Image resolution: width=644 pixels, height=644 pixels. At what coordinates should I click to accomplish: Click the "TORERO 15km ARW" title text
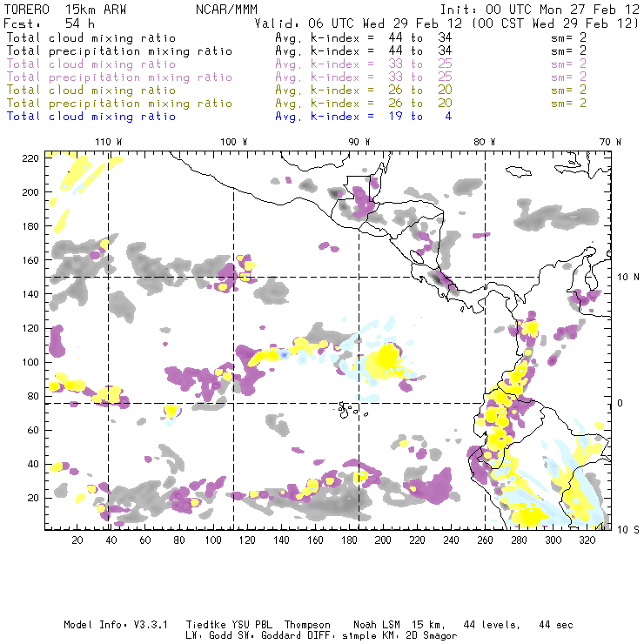64,10
